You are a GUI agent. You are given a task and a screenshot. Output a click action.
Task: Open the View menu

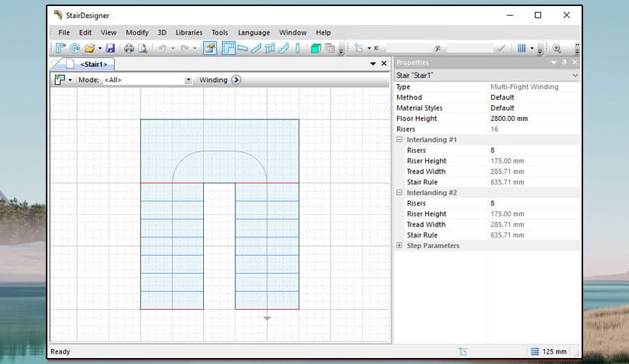click(108, 32)
